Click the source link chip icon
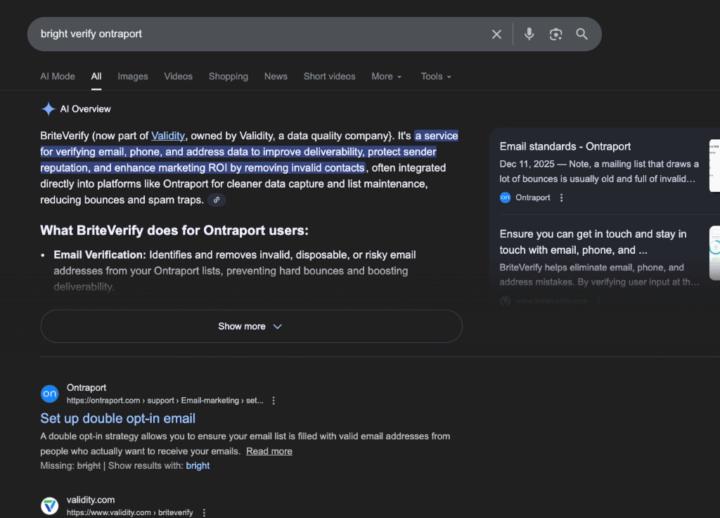This screenshot has height=518, width=720. coord(217,200)
